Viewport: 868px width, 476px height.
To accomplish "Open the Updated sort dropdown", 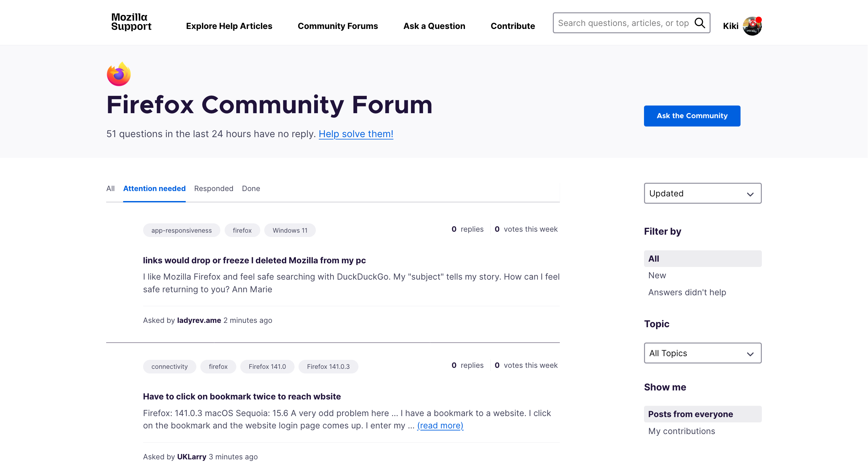I will pyautogui.click(x=702, y=193).
